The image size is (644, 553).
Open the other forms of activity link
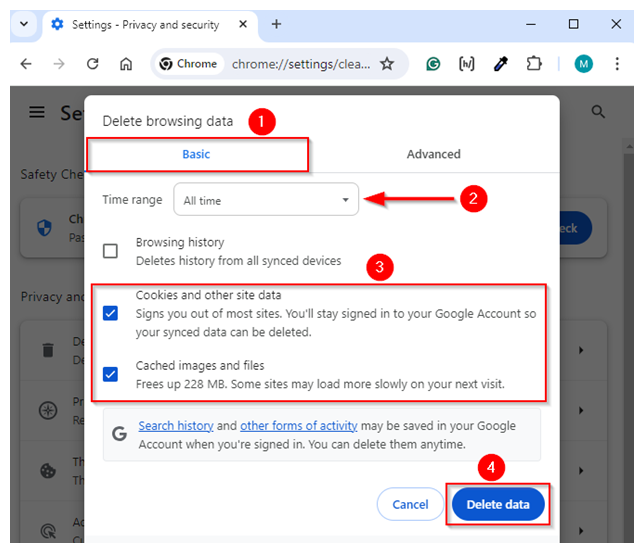299,426
